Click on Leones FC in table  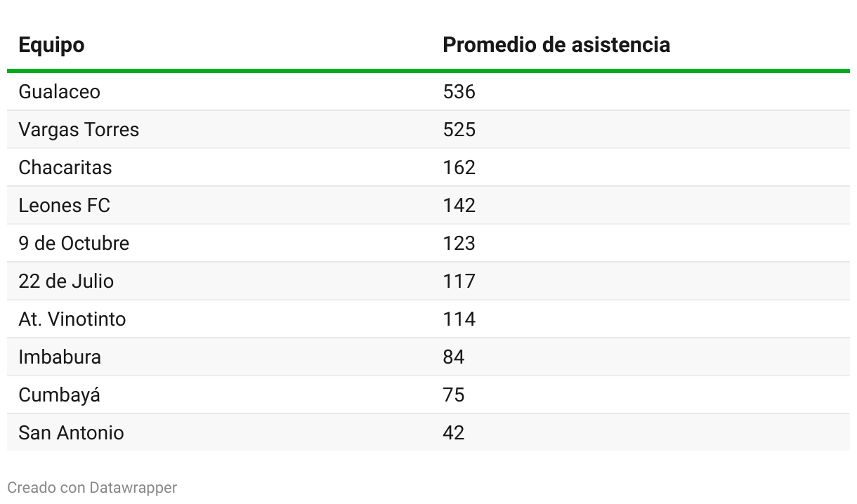pos(65,206)
